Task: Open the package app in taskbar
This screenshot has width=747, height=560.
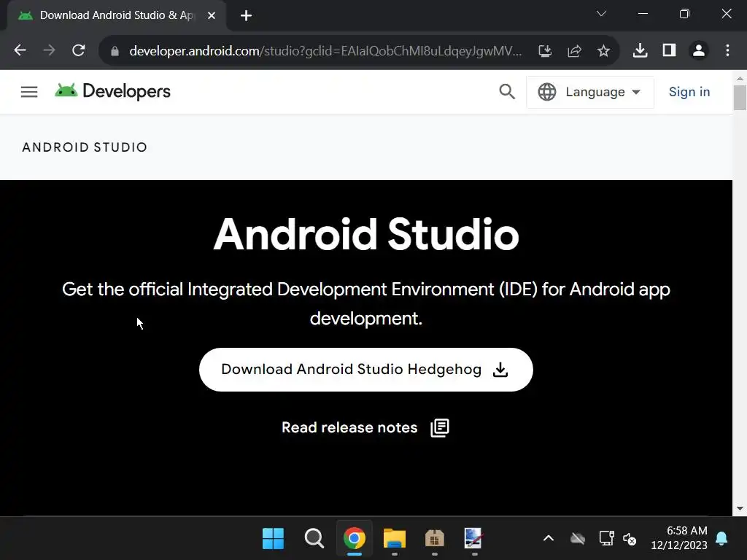Action: 435,539
